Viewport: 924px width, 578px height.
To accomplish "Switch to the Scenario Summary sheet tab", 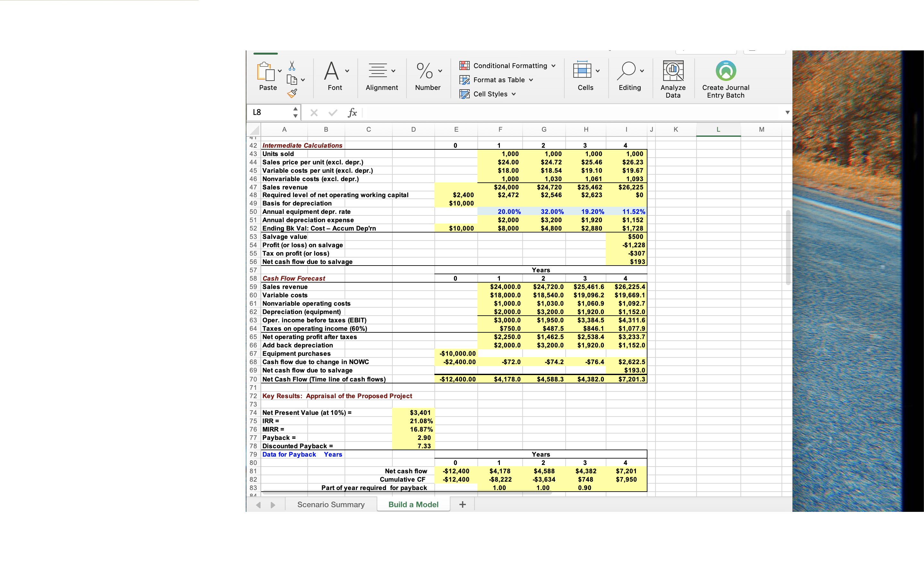I will [331, 504].
